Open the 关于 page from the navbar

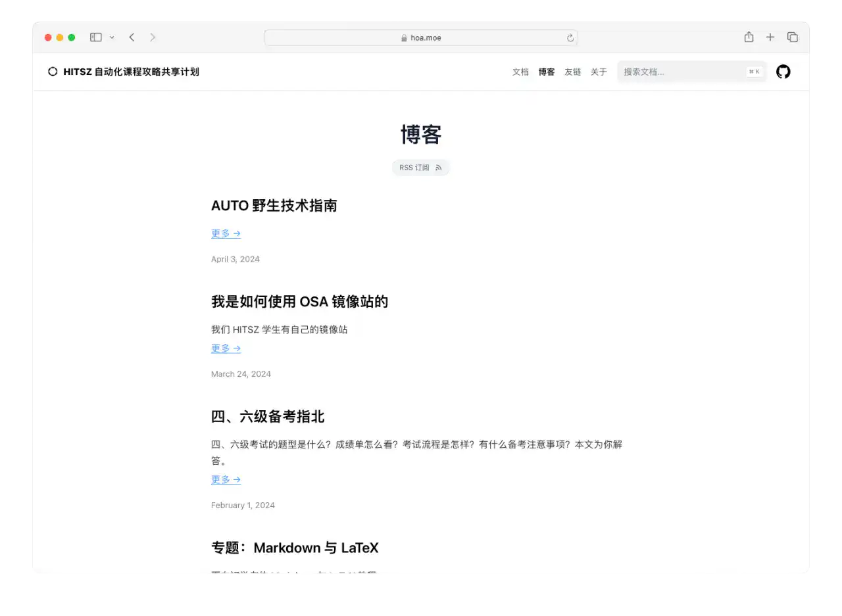pos(599,72)
